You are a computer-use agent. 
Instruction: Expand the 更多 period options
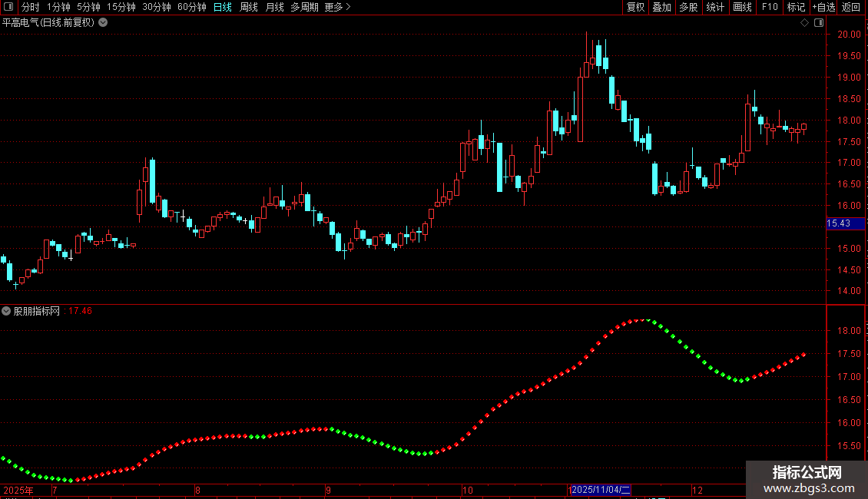pyautogui.click(x=337, y=7)
